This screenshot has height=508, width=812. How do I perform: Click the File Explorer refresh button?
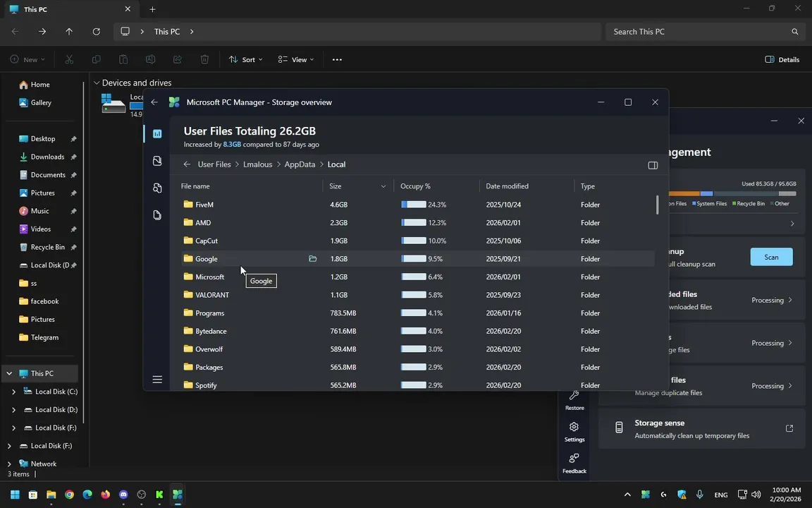97,32
